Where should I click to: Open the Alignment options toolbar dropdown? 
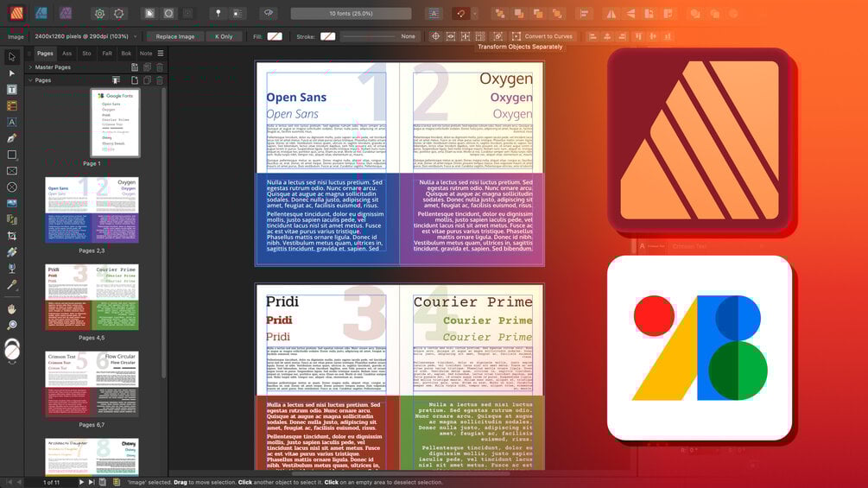tap(584, 14)
